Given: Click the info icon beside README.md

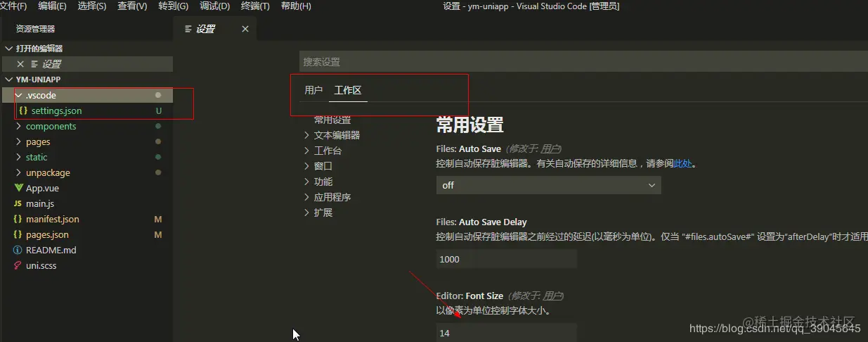Looking at the screenshot, I should 18,250.
